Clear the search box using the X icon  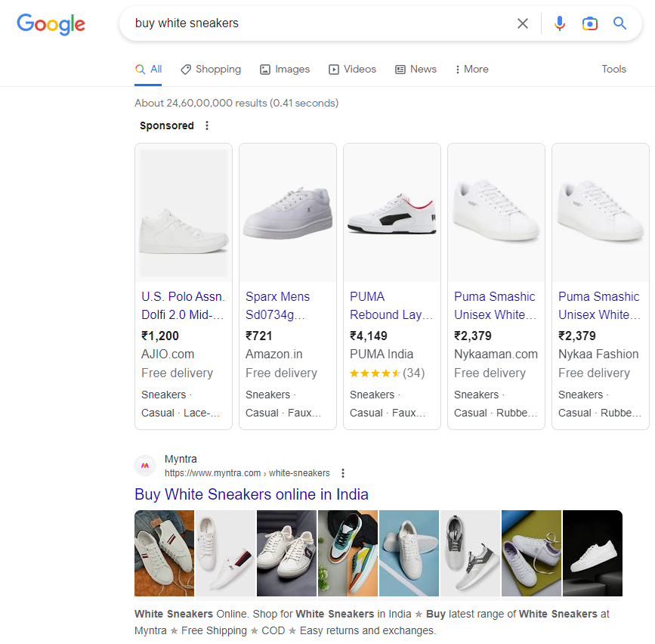coord(523,23)
